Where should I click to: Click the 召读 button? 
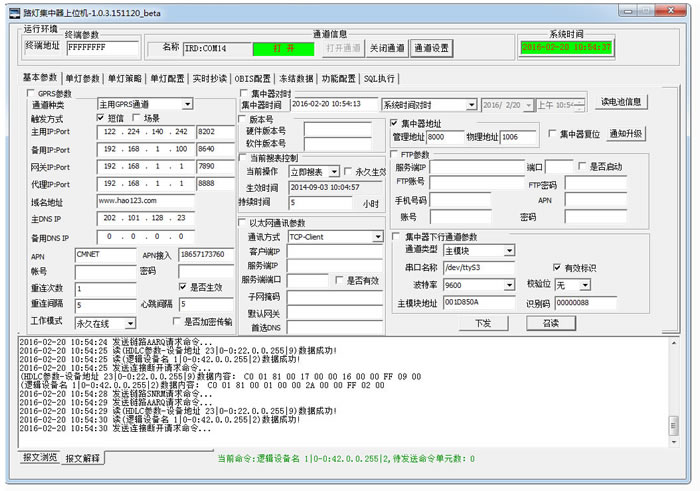(550, 323)
